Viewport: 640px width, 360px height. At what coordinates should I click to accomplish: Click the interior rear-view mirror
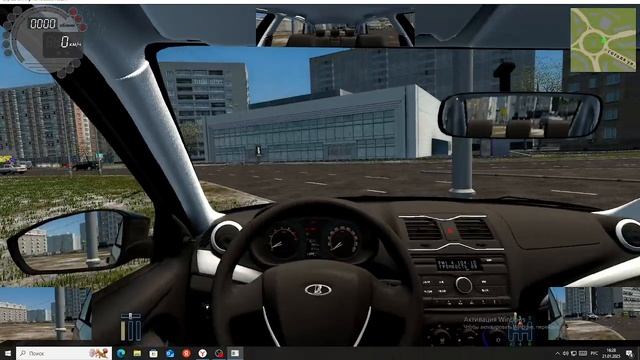(x=520, y=116)
